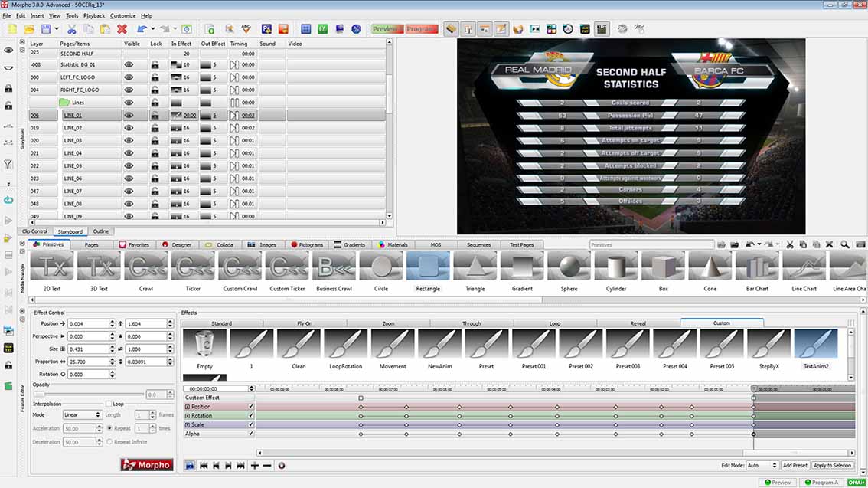Choose the Sphere primitive

569,272
